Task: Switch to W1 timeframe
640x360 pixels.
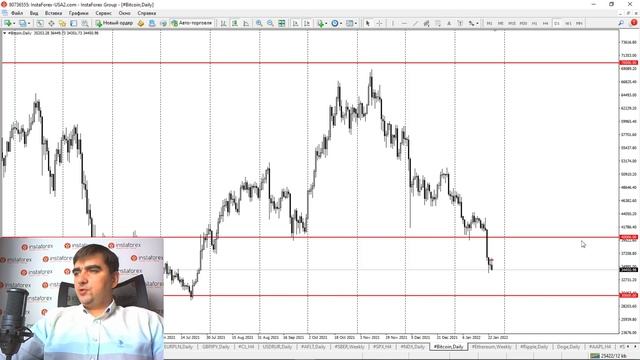Action: click(x=568, y=23)
